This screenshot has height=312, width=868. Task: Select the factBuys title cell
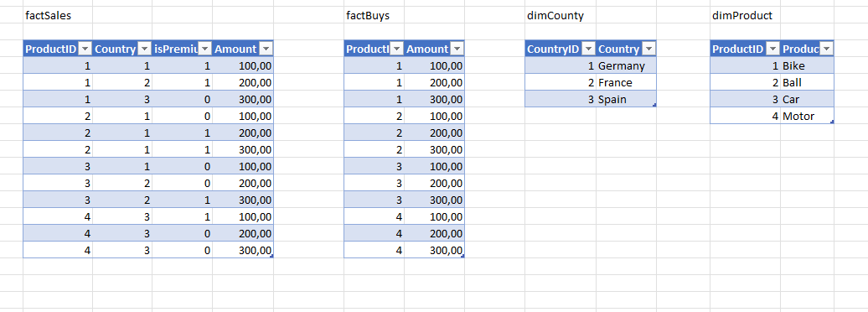(x=374, y=16)
